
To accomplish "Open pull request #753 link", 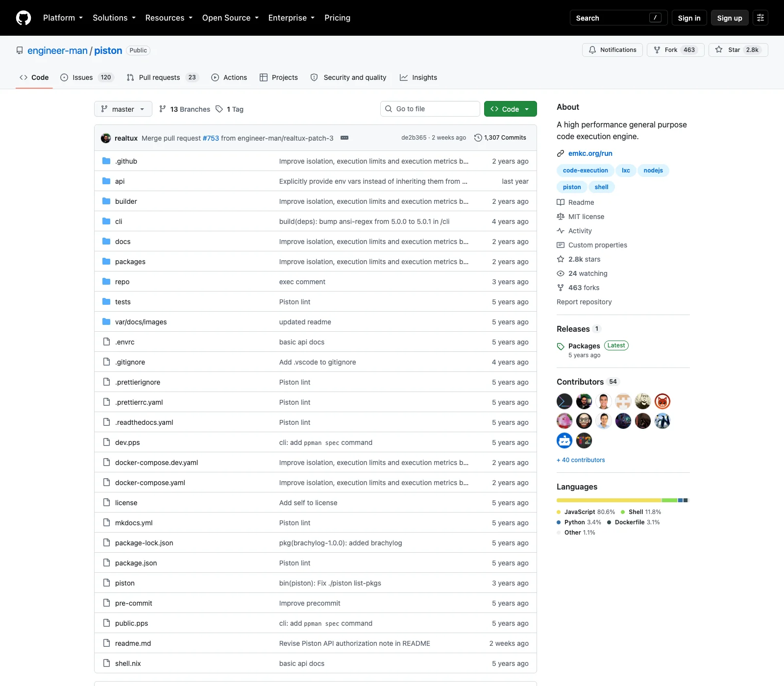I will click(211, 138).
